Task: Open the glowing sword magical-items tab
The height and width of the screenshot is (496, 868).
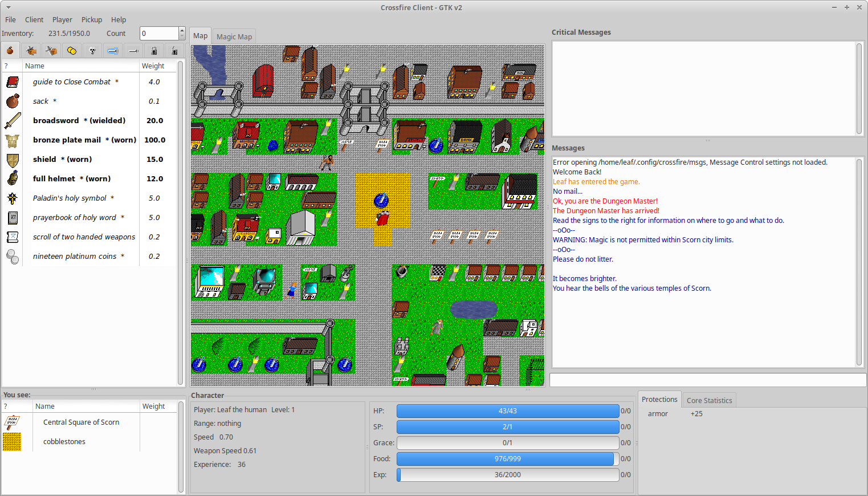Action: coord(113,51)
